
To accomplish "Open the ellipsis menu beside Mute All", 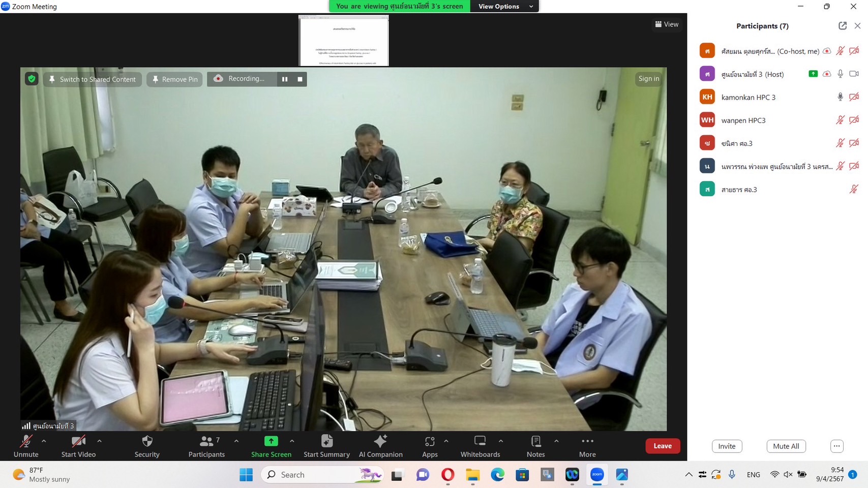I will coord(836,446).
